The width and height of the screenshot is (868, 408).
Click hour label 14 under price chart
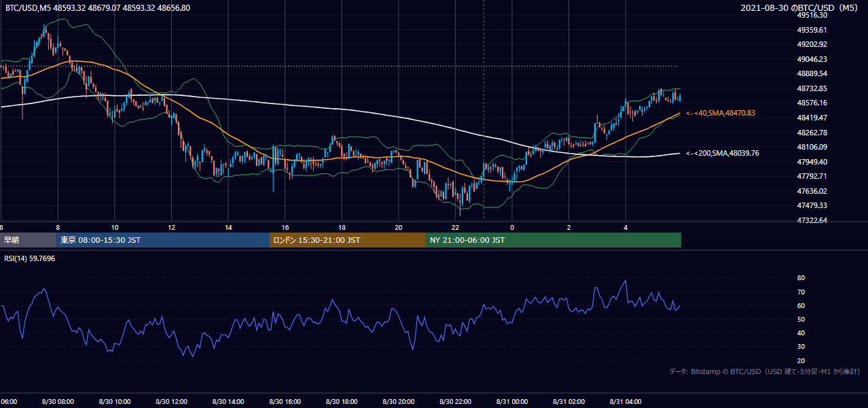coord(228,227)
